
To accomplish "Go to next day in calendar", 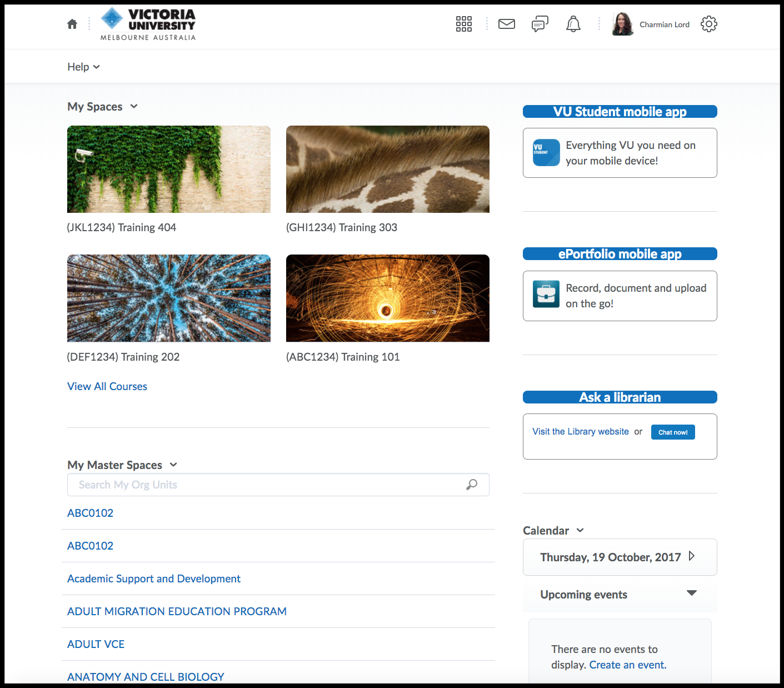I will click(x=692, y=556).
